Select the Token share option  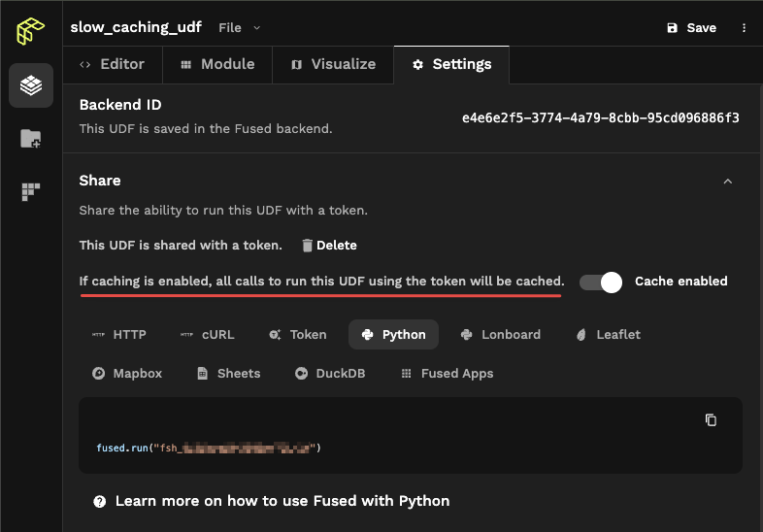pos(298,334)
